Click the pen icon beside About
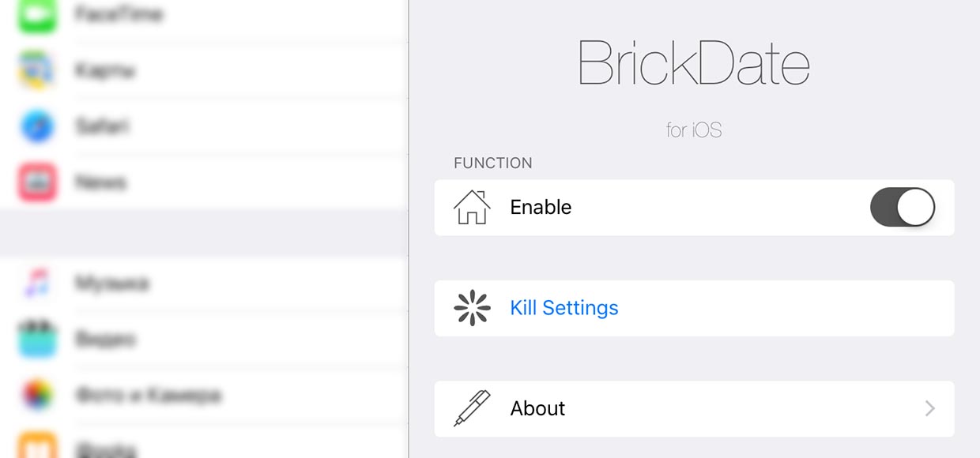980x458 pixels. pyautogui.click(x=472, y=408)
